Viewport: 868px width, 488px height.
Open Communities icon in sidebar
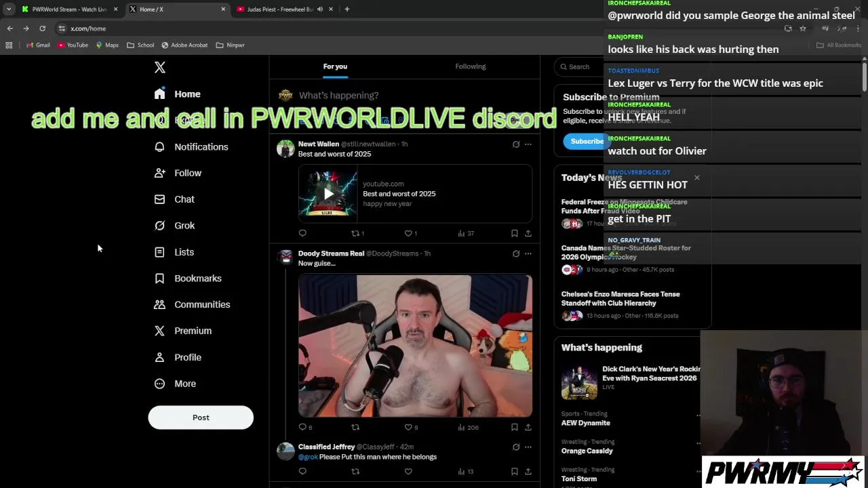159,304
